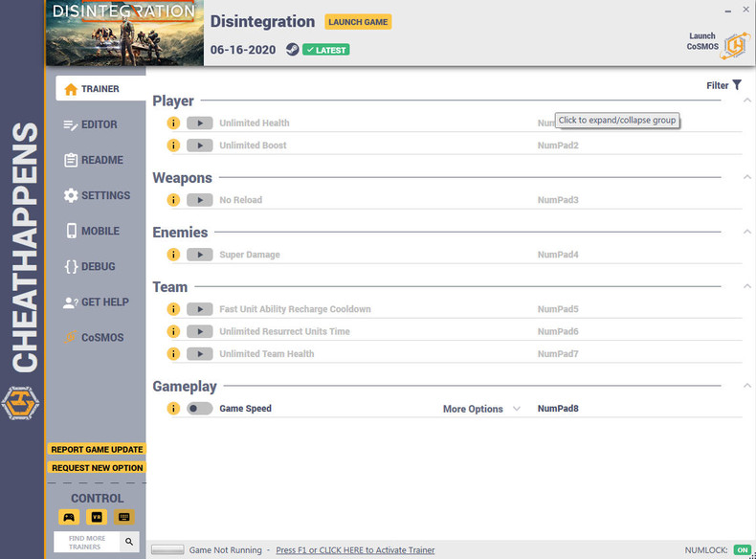Show info for No Reload cheat
The width and height of the screenshot is (756, 559).
click(x=173, y=200)
